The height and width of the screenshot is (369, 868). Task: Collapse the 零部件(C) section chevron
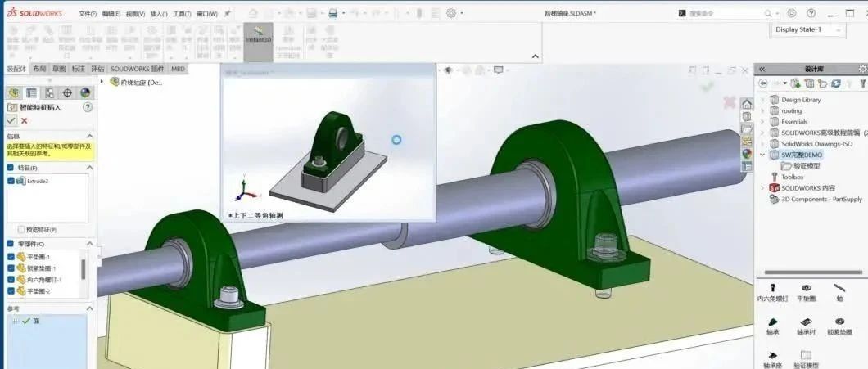(x=90, y=244)
